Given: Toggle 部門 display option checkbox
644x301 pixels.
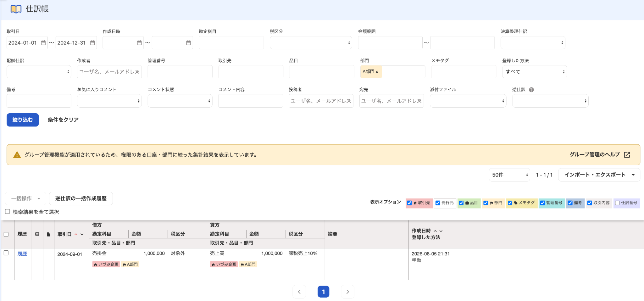Looking at the screenshot, I should [486, 203].
